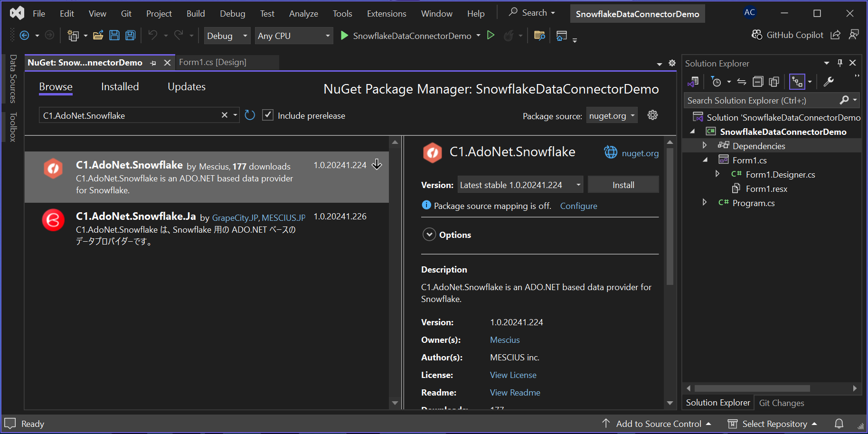Click the open file folder icon
Image resolution: width=868 pixels, height=434 pixels.
point(98,35)
